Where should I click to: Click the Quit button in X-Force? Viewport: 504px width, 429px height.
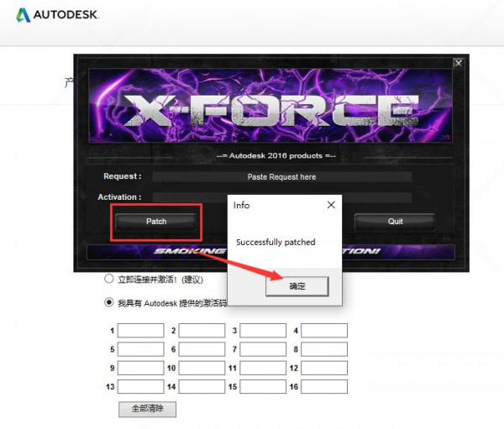pyautogui.click(x=395, y=222)
